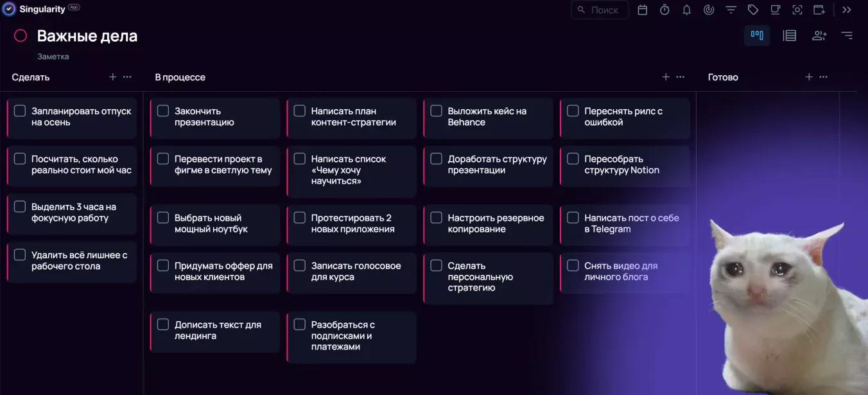Click the coffee cup icon
868x395 pixels.
coord(776,10)
